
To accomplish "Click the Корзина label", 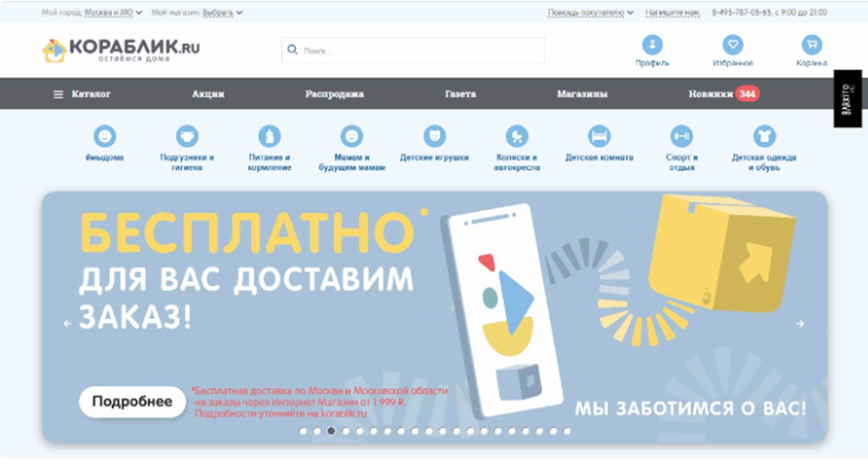I will pyautogui.click(x=812, y=63).
